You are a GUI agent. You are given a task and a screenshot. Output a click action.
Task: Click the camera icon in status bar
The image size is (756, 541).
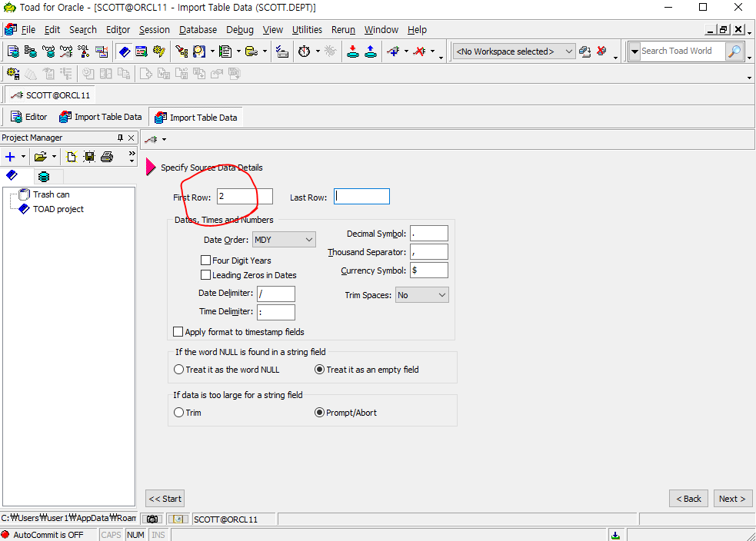click(x=152, y=519)
